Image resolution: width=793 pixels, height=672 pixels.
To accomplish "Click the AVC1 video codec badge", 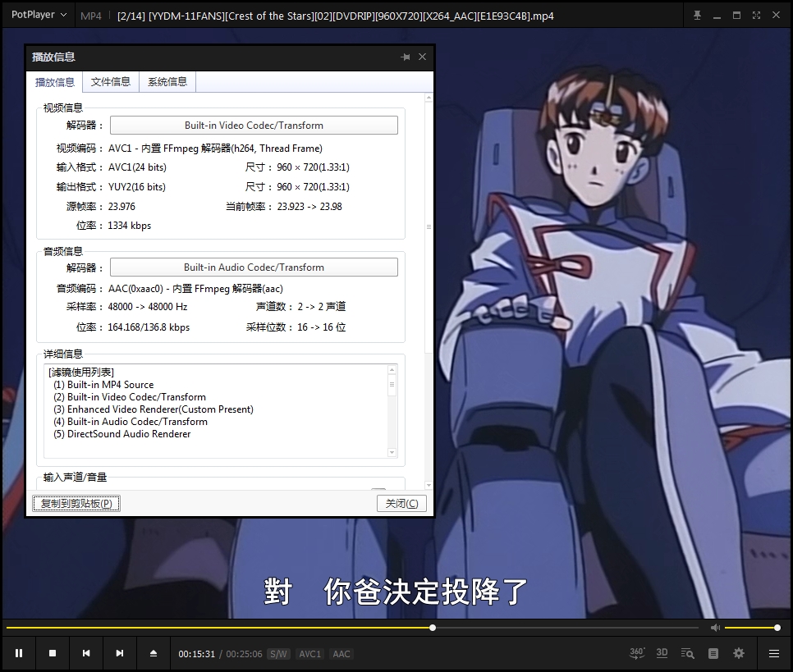I will (x=309, y=654).
